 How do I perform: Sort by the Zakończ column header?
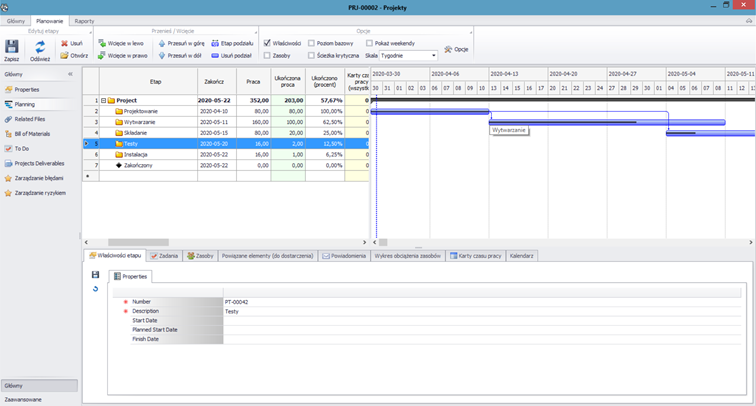pos(217,81)
